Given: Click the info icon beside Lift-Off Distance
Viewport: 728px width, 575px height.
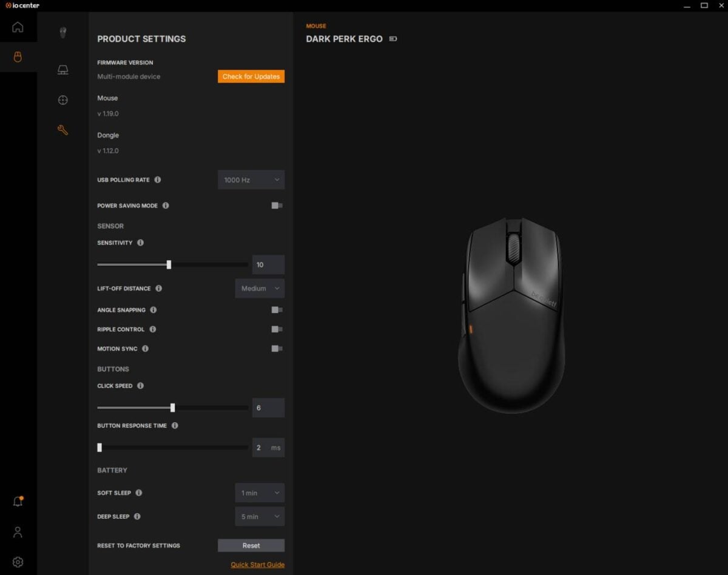Looking at the screenshot, I should coord(159,289).
